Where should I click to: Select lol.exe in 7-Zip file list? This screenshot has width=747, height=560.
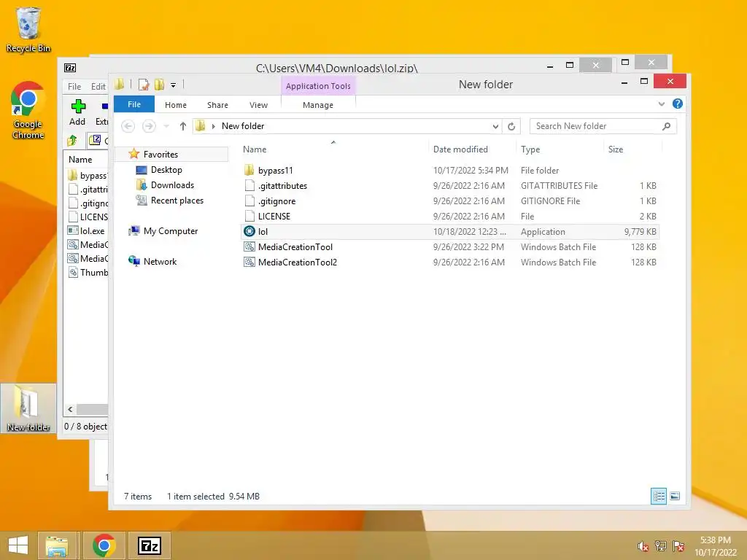[87, 231]
